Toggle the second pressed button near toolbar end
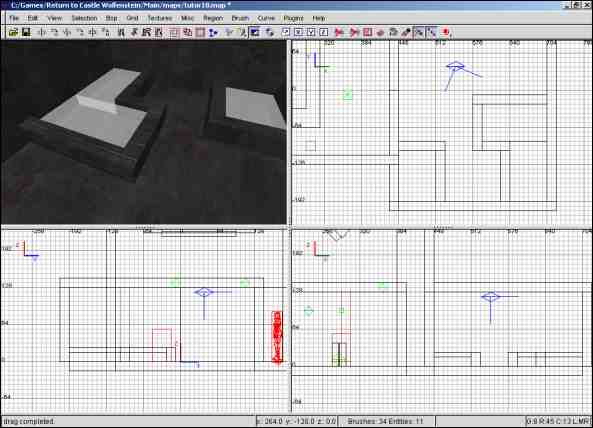This screenshot has height=428, width=593. click(x=432, y=33)
